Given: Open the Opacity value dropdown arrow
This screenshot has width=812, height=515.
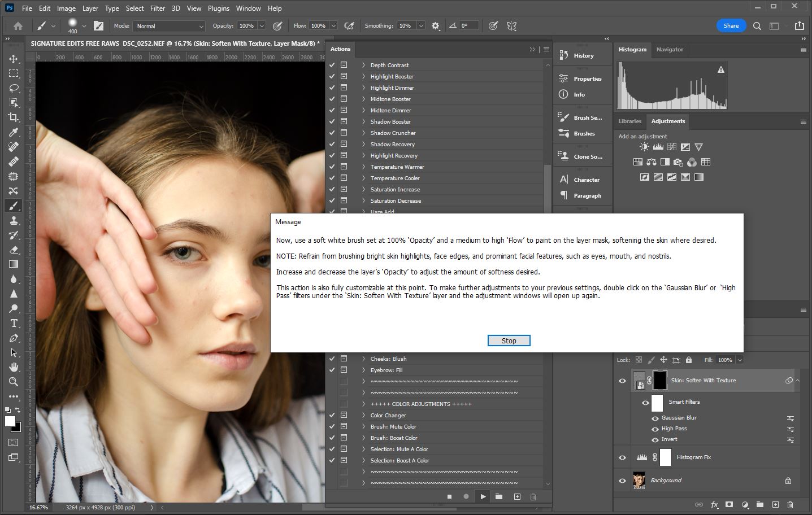Looking at the screenshot, I should pos(262,26).
